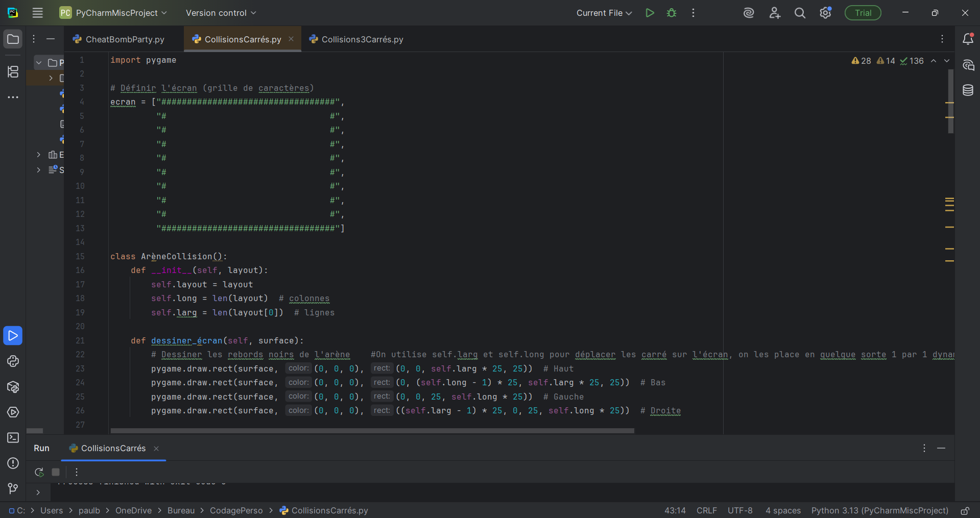Go to previous highlighted problem arrow
The image size is (980, 518).
[x=934, y=61]
